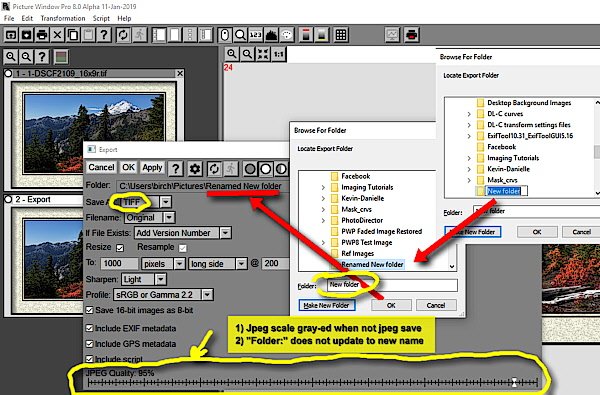Click the Save image icon in main toolbar
This screenshot has height=395, width=600.
coord(26,35)
